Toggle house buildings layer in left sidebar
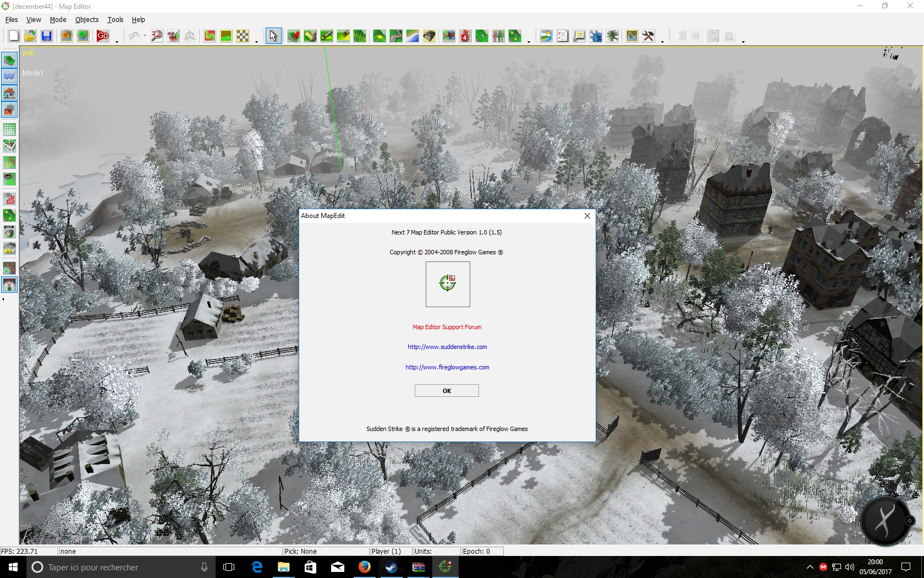Screen dimensions: 924x578 coord(9,93)
